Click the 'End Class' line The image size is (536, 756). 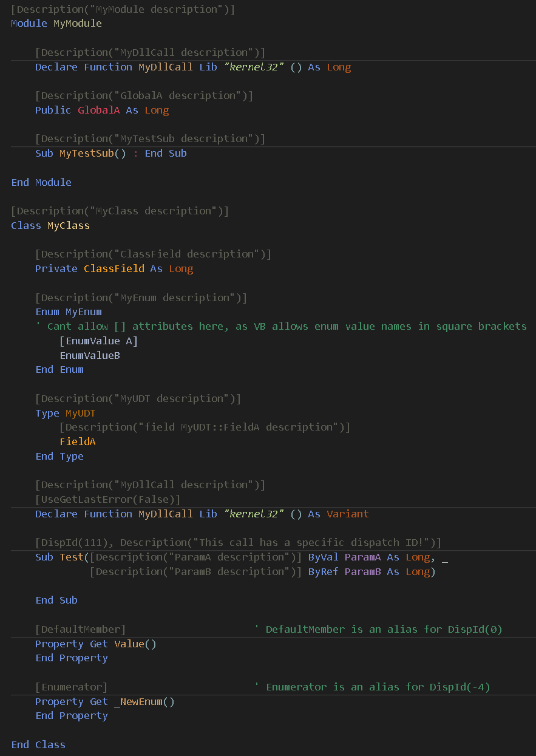[38, 745]
